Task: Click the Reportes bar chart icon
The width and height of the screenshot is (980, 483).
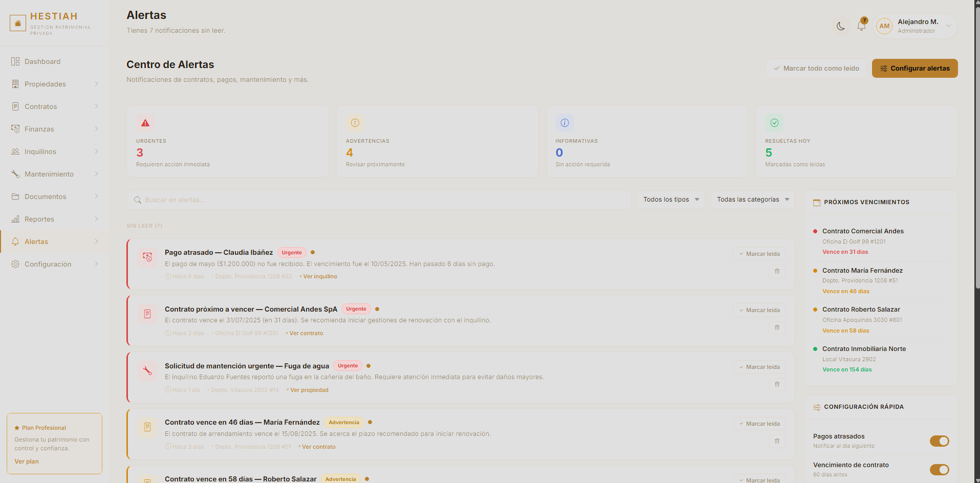Action: point(15,219)
